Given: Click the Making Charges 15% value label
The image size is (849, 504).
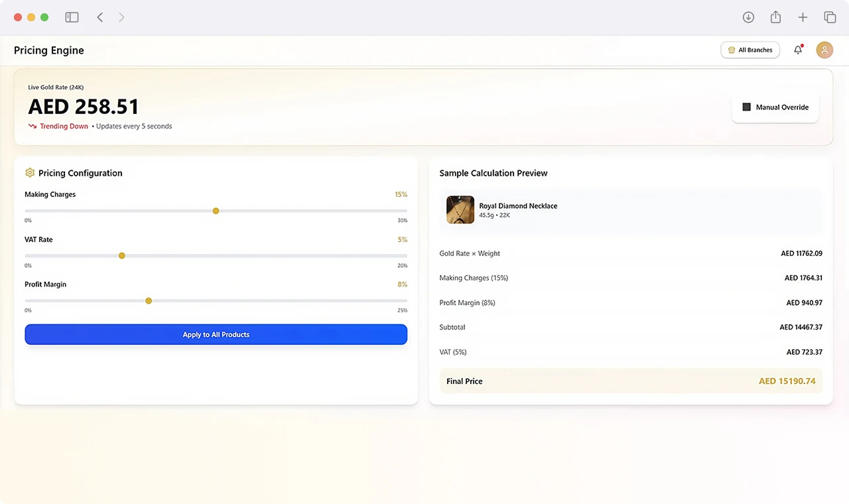Looking at the screenshot, I should pyautogui.click(x=401, y=194).
